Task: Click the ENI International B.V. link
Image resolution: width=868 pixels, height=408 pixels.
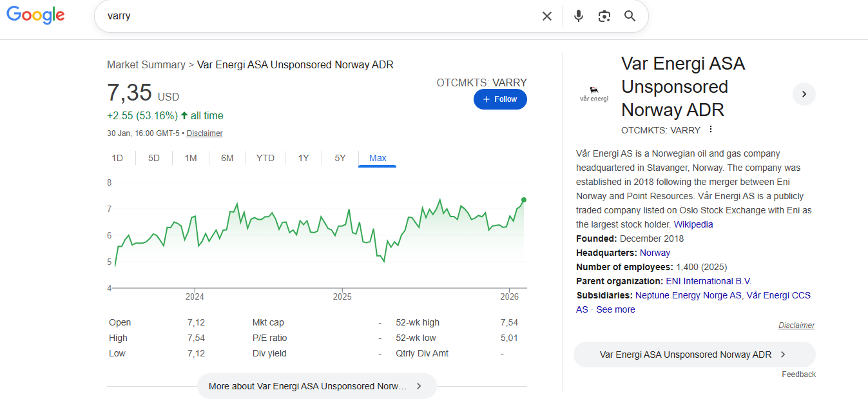Action: pyautogui.click(x=708, y=281)
